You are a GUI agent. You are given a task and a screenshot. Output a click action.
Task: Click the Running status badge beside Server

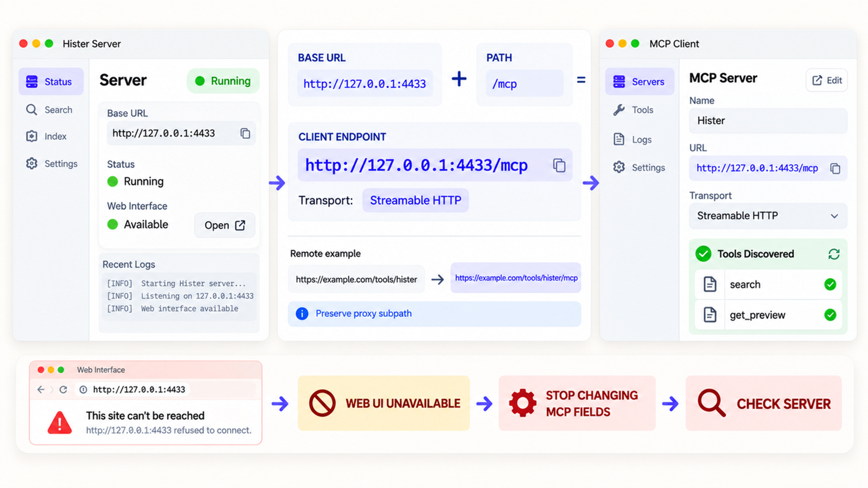(x=224, y=81)
